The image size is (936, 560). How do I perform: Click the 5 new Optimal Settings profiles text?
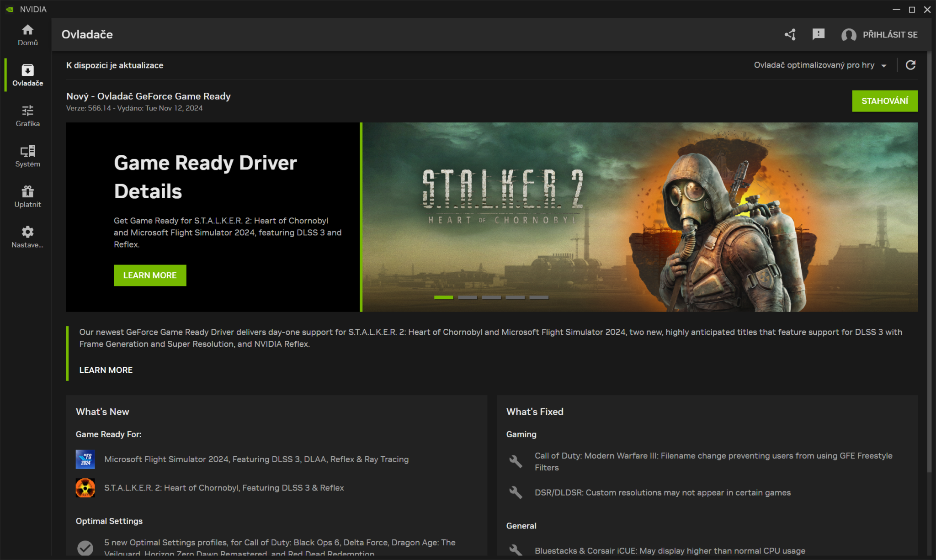[x=280, y=548]
